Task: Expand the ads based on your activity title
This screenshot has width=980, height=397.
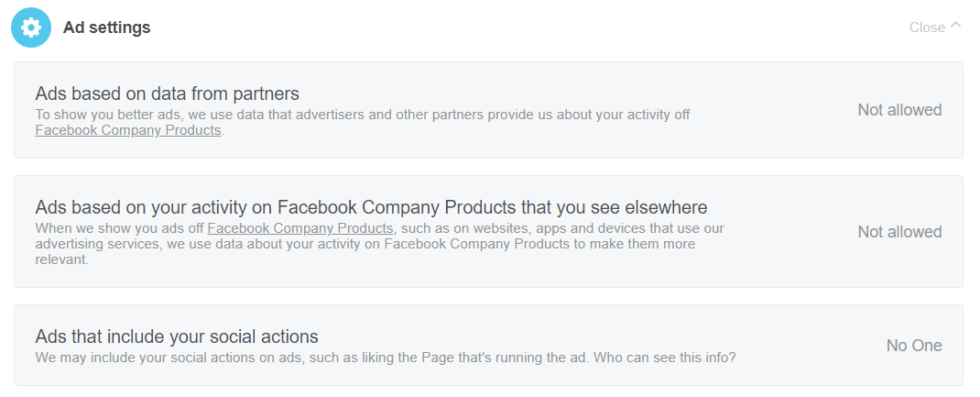Action: point(371,207)
